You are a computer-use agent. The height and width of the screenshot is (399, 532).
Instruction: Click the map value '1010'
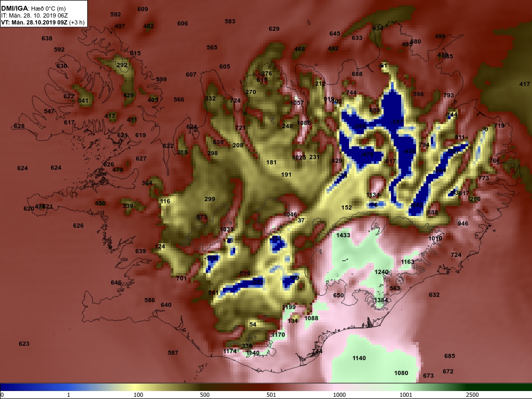(x=435, y=239)
